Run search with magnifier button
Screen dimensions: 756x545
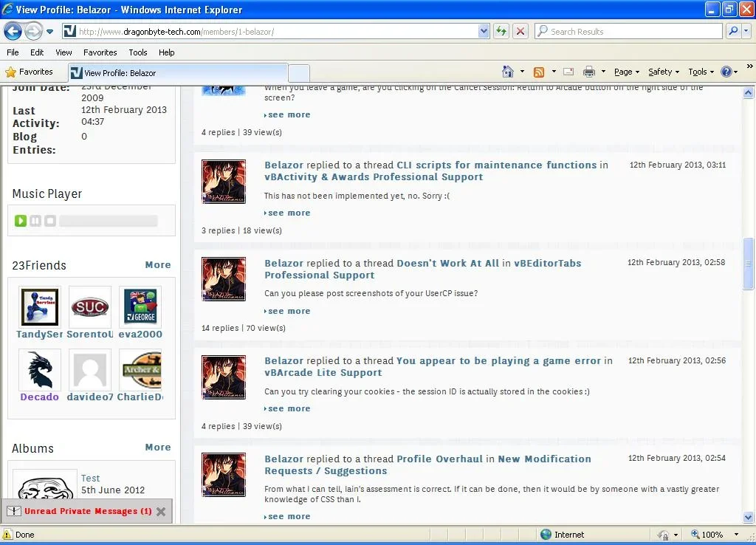tap(733, 31)
